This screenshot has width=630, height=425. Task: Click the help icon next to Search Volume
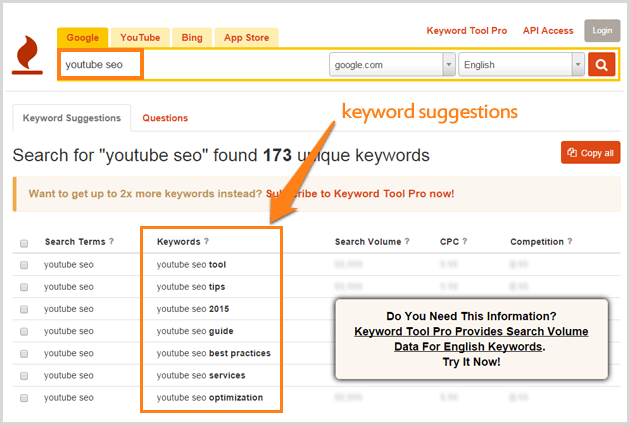coord(407,241)
